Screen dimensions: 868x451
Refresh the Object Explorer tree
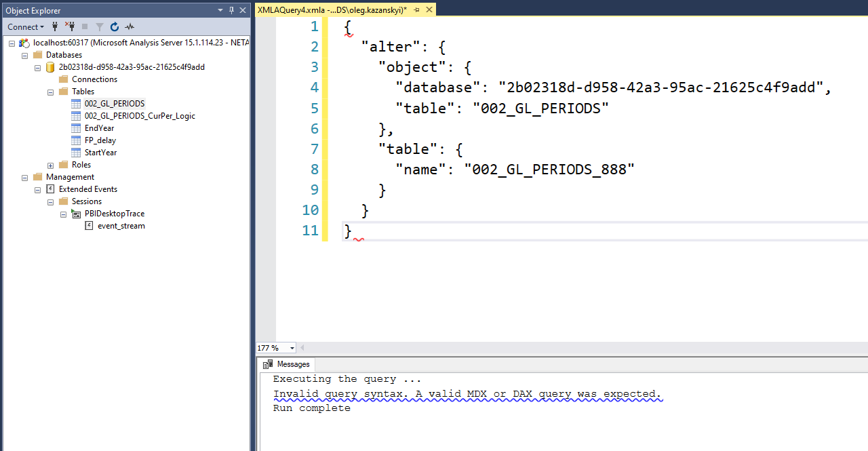tap(114, 26)
